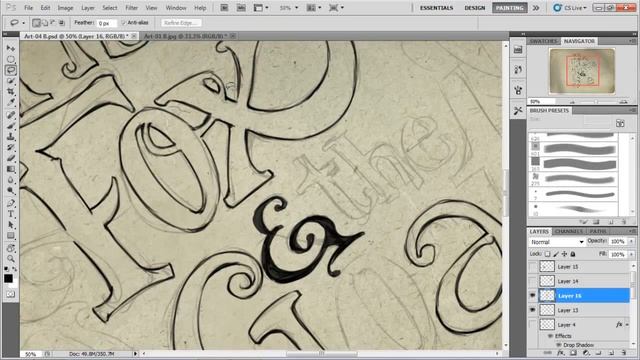Viewport: 640px width, 360px height.
Task: Launch Mini Bridge from application bar
Action: point(241,8)
